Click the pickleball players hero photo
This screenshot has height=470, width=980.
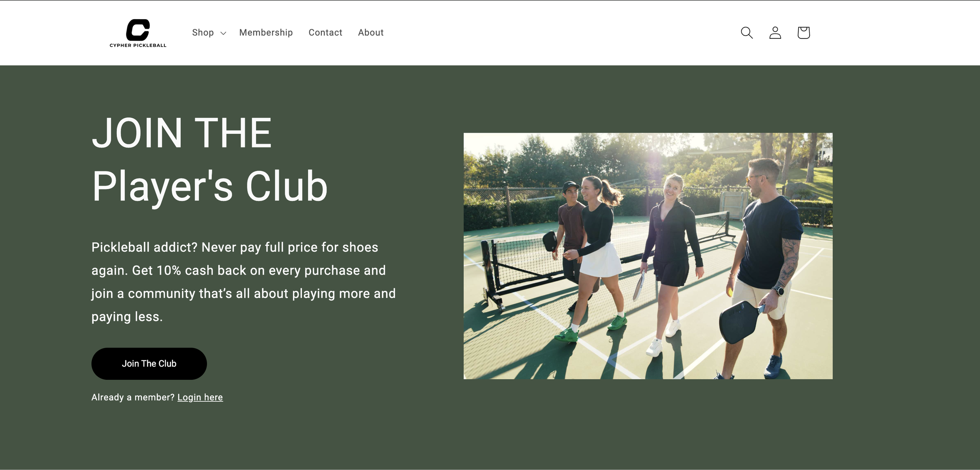[x=648, y=256]
